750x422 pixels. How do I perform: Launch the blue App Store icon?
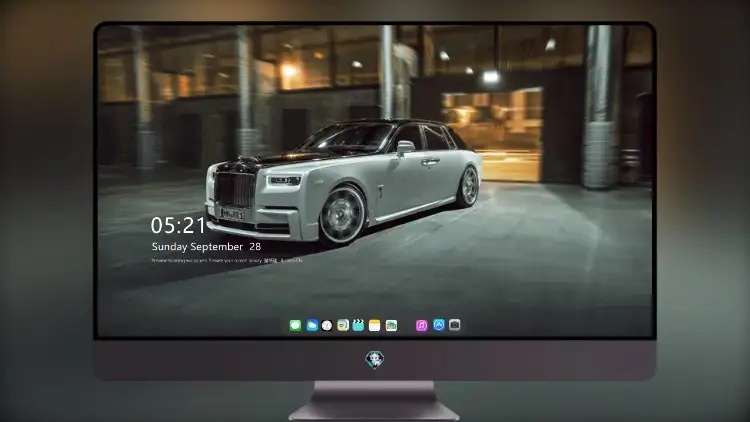click(x=439, y=325)
